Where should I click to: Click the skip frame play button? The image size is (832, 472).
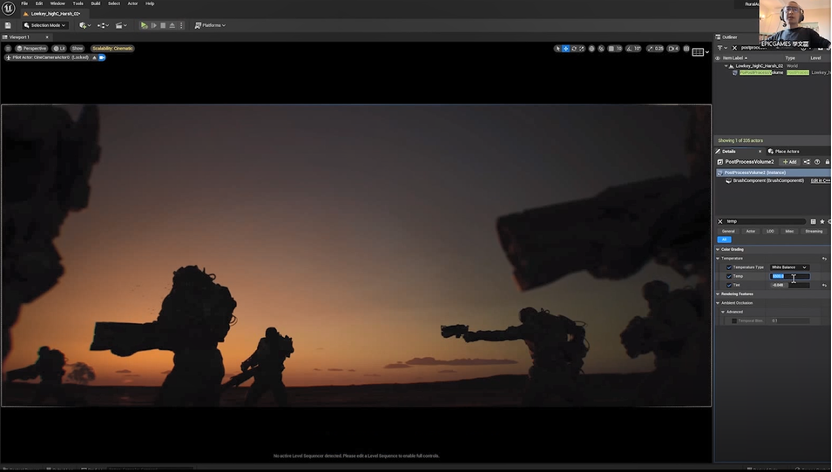154,25
